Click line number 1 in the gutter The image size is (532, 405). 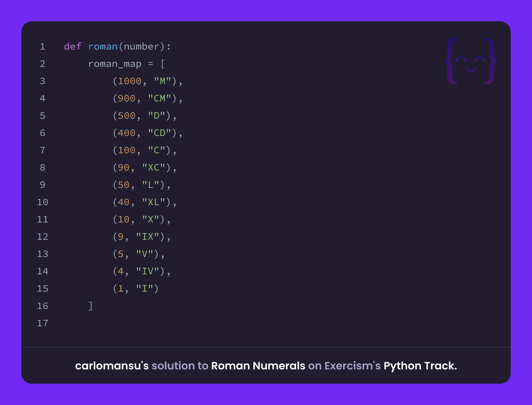coord(43,47)
